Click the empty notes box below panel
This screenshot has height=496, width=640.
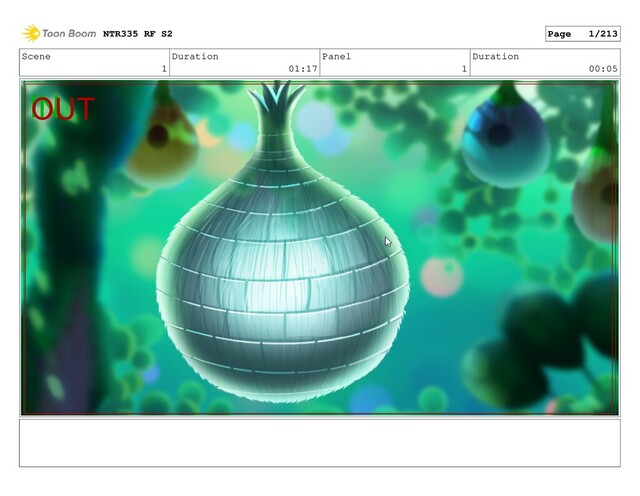(320, 443)
